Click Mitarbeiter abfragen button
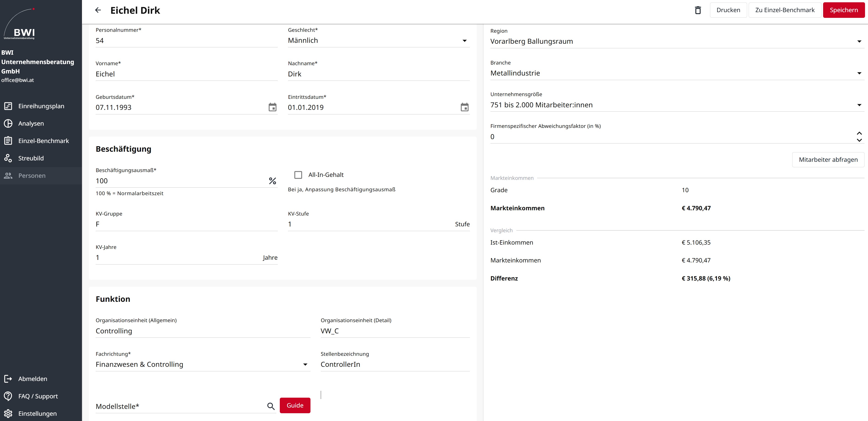868x421 pixels. click(828, 160)
